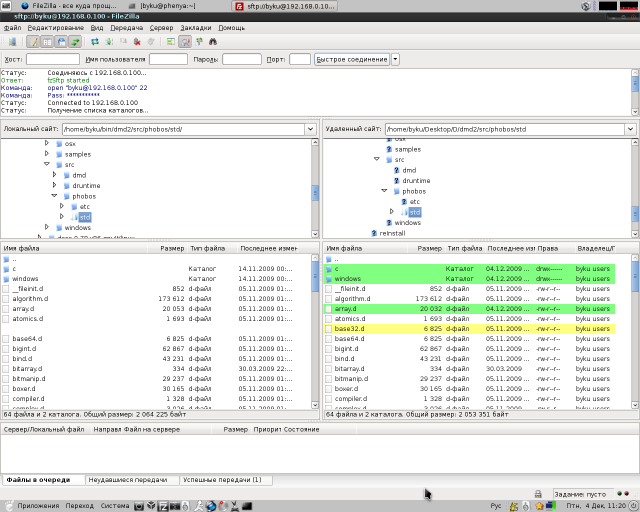Switch to the Успешные передачи (1) tab
Screen dimensions: 640x512
point(226,480)
